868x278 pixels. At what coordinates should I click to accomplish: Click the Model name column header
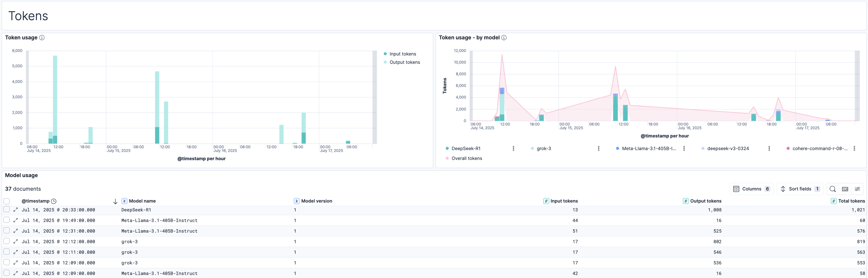pyautogui.click(x=142, y=201)
